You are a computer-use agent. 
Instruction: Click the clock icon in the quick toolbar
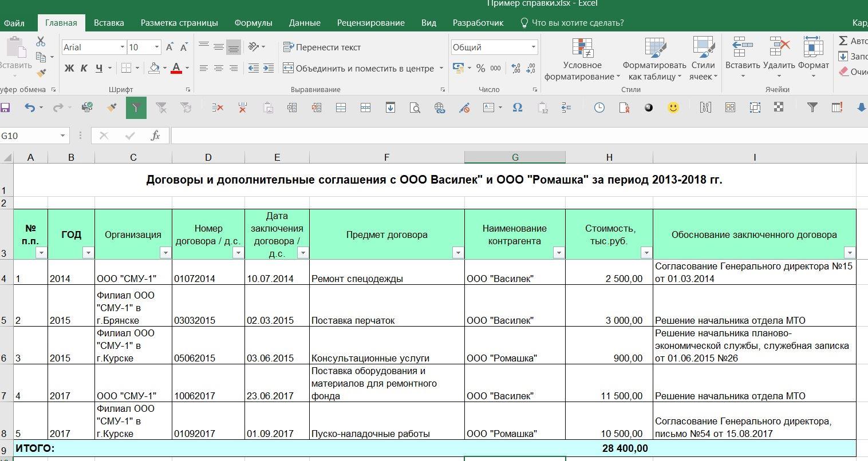599,107
